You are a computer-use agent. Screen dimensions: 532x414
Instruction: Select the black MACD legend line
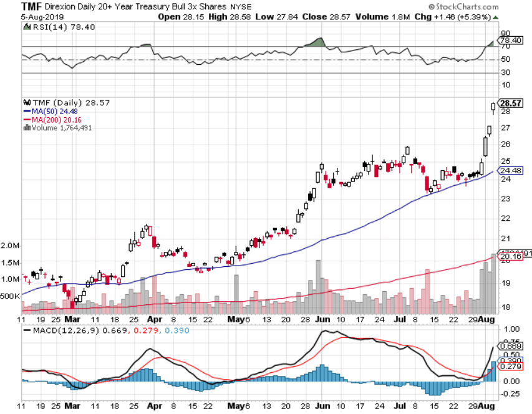[x=27, y=330]
